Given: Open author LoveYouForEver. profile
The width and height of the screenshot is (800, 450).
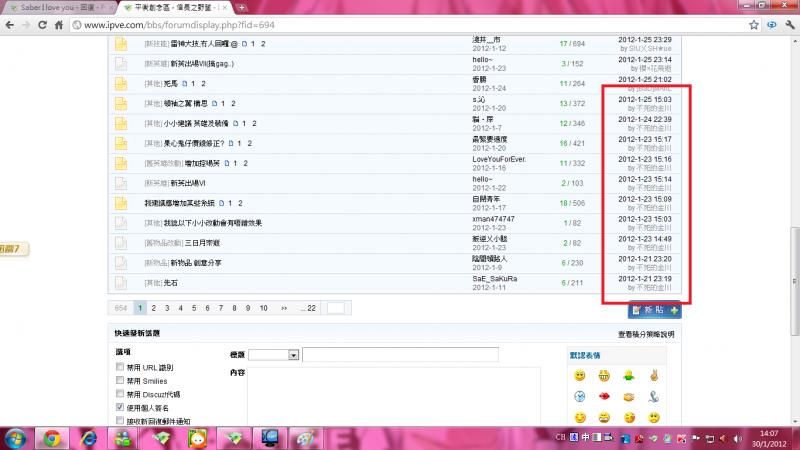Looking at the screenshot, I should point(499,159).
